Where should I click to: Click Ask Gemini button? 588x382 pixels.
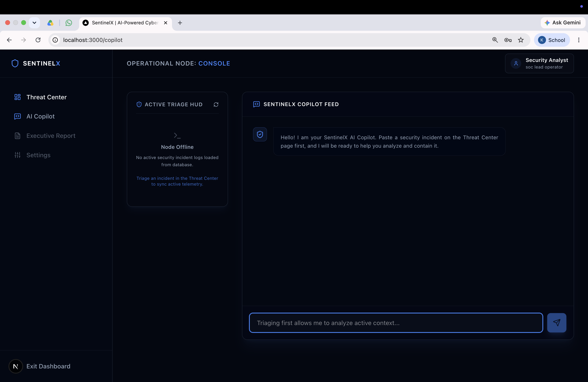pyautogui.click(x=563, y=23)
